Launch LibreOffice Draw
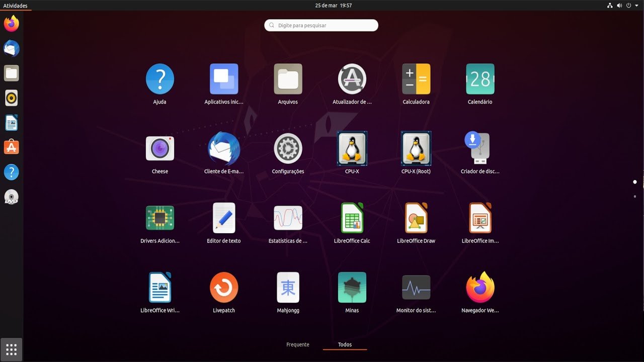 pyautogui.click(x=416, y=218)
